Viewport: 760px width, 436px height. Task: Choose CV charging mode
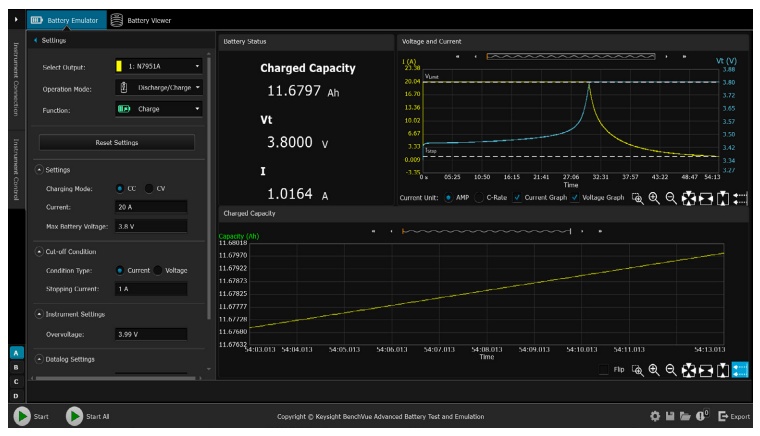(x=150, y=188)
